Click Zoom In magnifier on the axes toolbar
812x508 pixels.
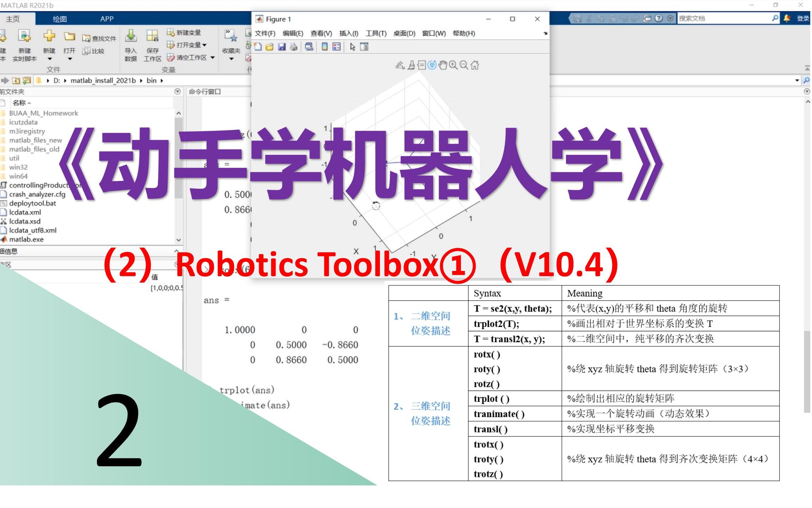coord(453,65)
